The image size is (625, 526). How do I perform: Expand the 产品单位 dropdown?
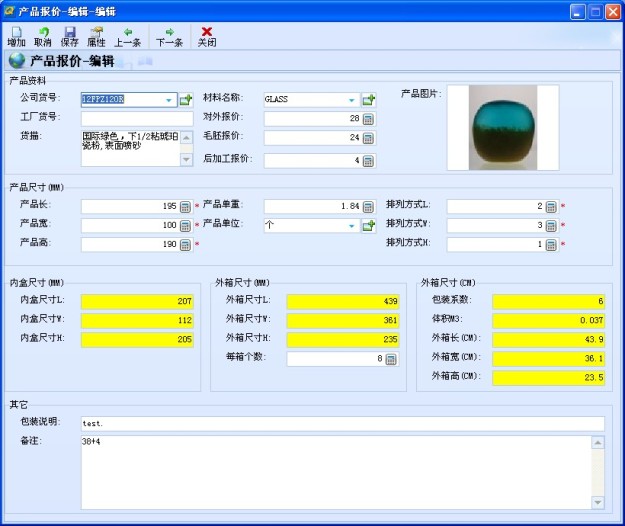(x=352, y=226)
